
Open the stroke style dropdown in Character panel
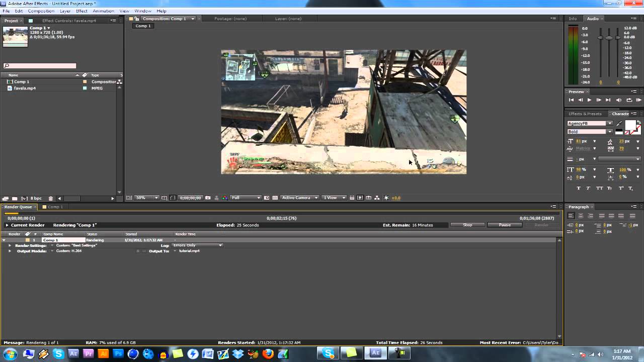[x=620, y=159]
